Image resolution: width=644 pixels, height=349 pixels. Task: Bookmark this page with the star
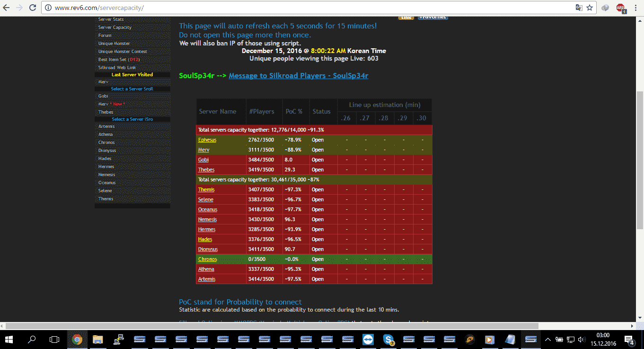[x=590, y=8]
